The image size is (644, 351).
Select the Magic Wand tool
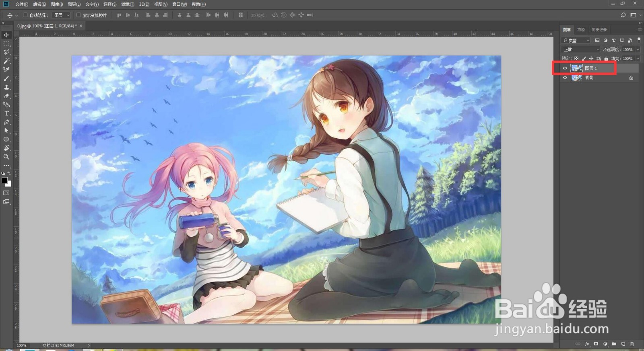(x=6, y=61)
